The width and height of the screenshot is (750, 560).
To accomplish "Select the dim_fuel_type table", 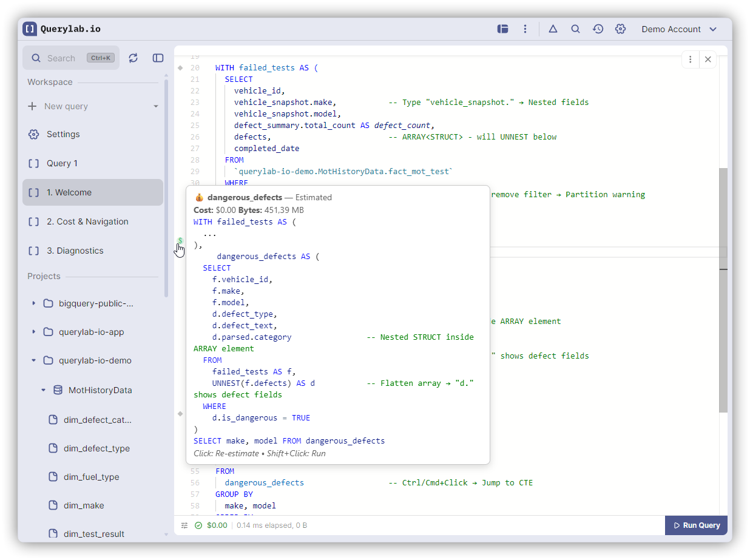I will coord(91,477).
